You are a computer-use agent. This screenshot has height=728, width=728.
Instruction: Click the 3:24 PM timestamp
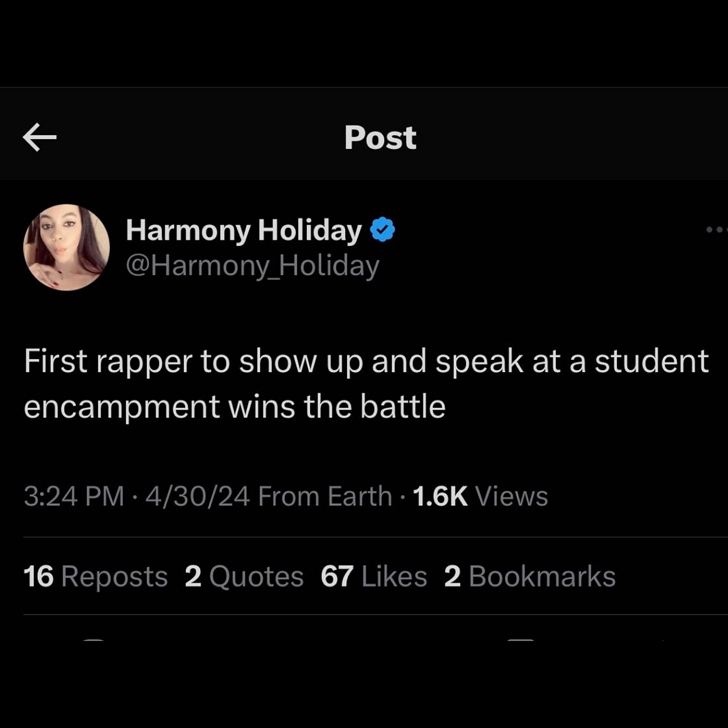(74, 496)
